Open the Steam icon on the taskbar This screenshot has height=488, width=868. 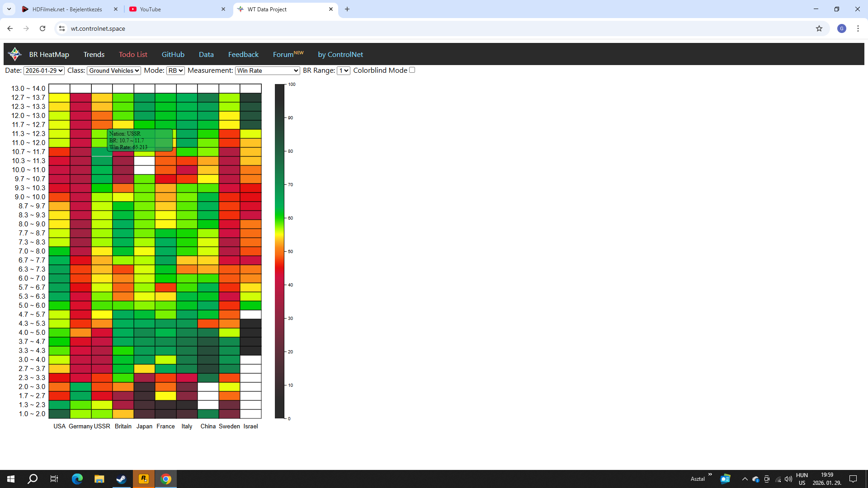click(121, 479)
